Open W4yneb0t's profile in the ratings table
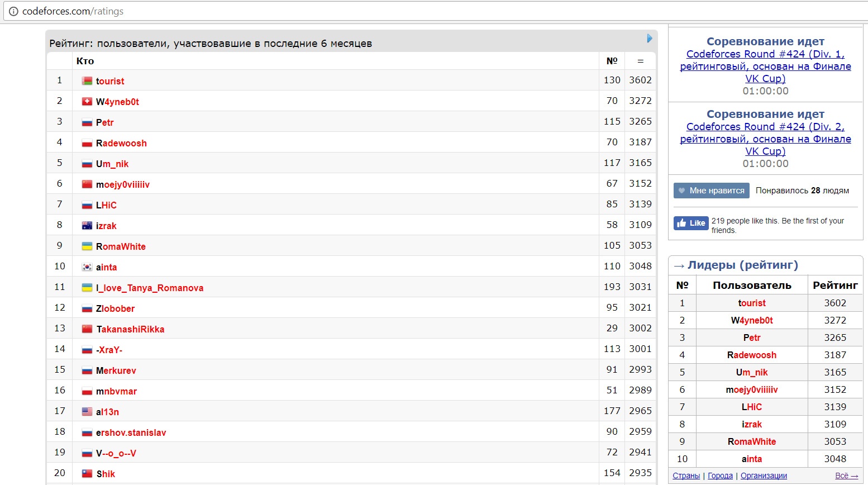 [117, 102]
